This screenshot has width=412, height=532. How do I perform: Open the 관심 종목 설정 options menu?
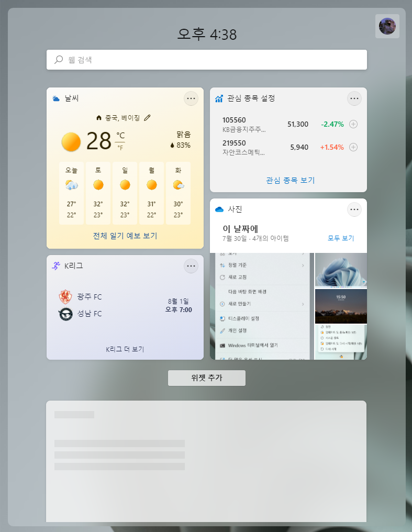[354, 98]
